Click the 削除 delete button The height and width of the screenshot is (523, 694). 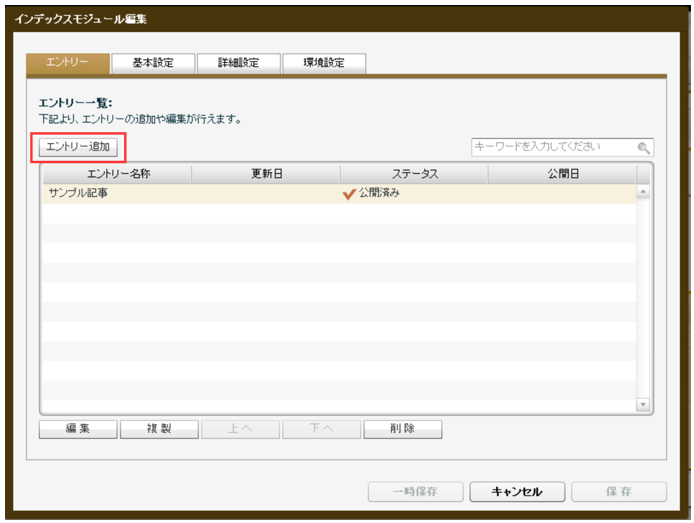pos(403,429)
